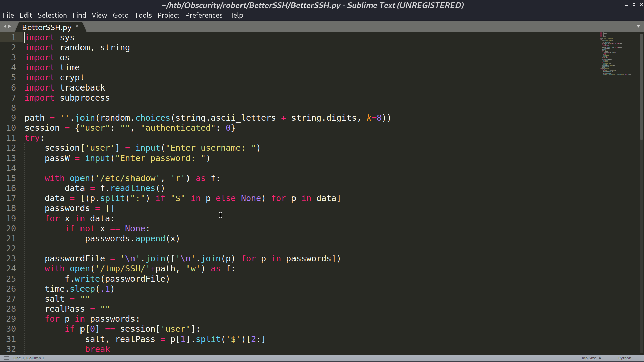Click 'passwords = []' on line 18
The image size is (644, 362).
click(x=80, y=208)
